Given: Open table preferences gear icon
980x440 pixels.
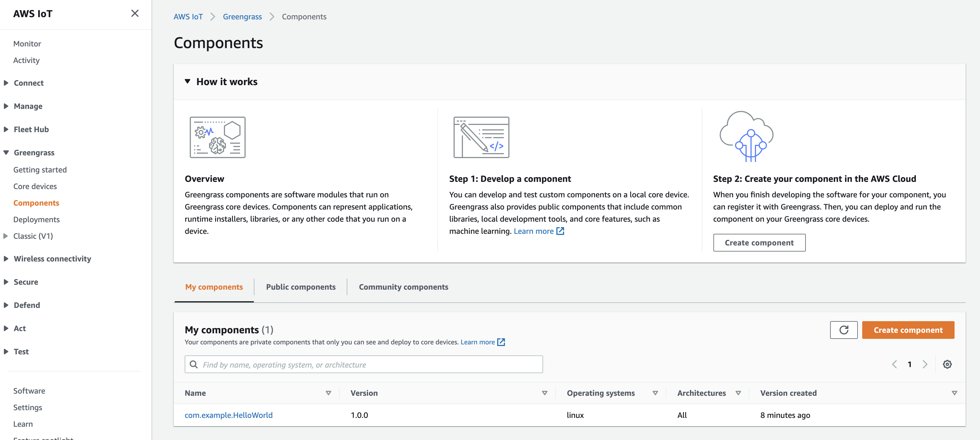Looking at the screenshot, I should point(947,364).
